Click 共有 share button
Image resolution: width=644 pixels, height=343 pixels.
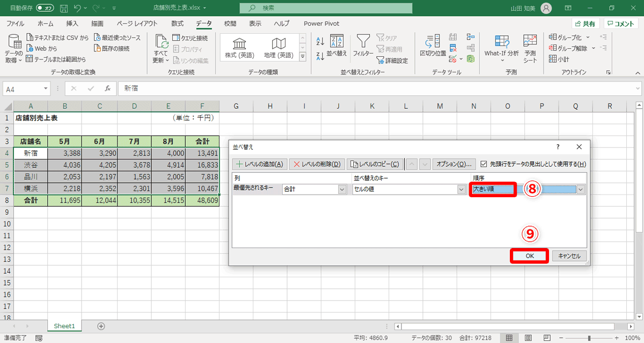pos(585,24)
